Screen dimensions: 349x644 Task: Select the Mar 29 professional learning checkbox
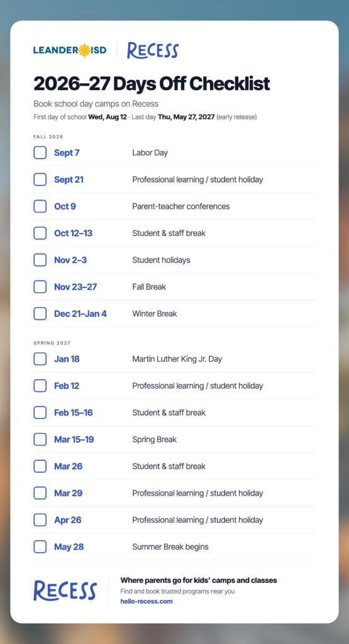[40, 493]
